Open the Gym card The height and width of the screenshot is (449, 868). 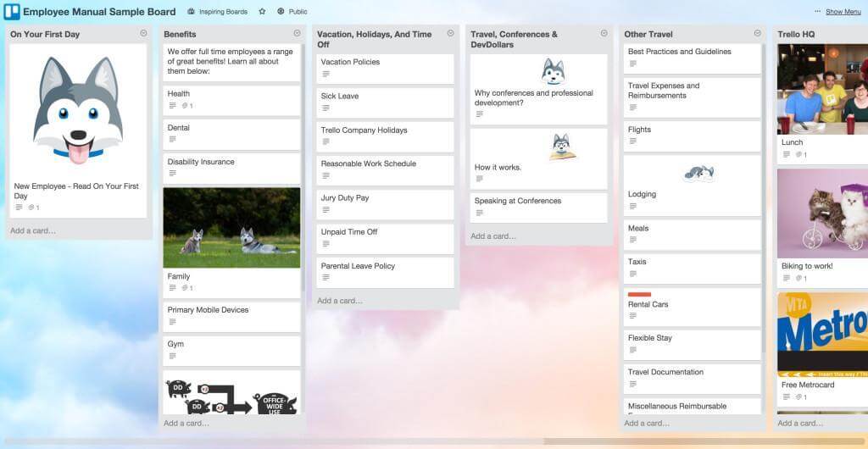231,351
